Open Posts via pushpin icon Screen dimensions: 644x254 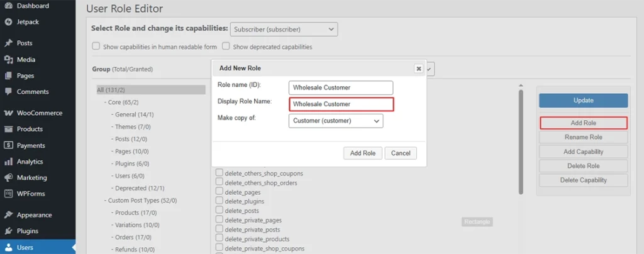8,43
